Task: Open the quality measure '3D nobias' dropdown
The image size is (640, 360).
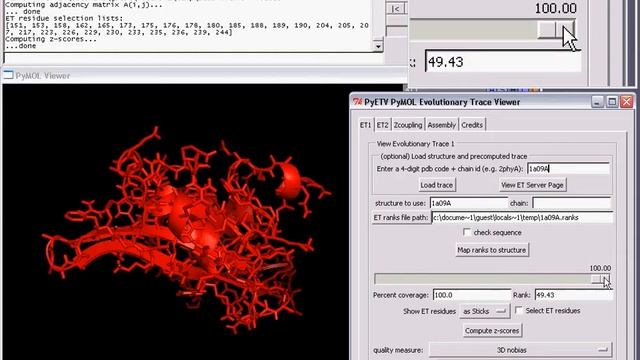Action: pos(520,350)
